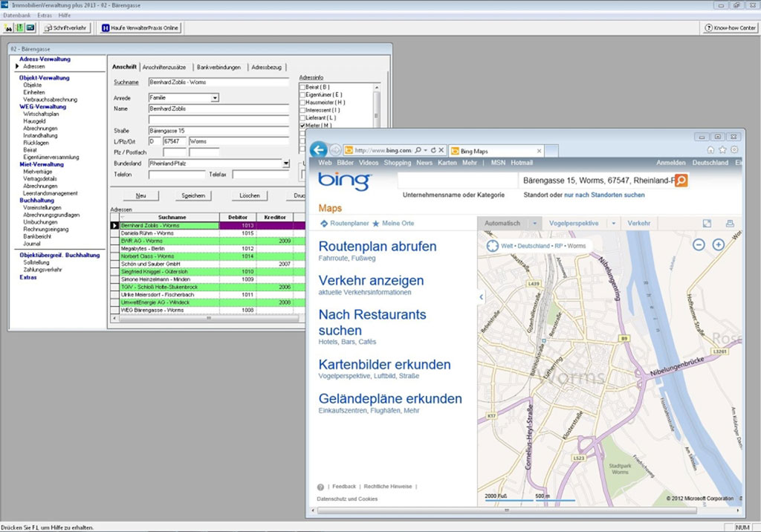Open Meine Orte star link
Screen dimensions: 761x532
pos(393,224)
